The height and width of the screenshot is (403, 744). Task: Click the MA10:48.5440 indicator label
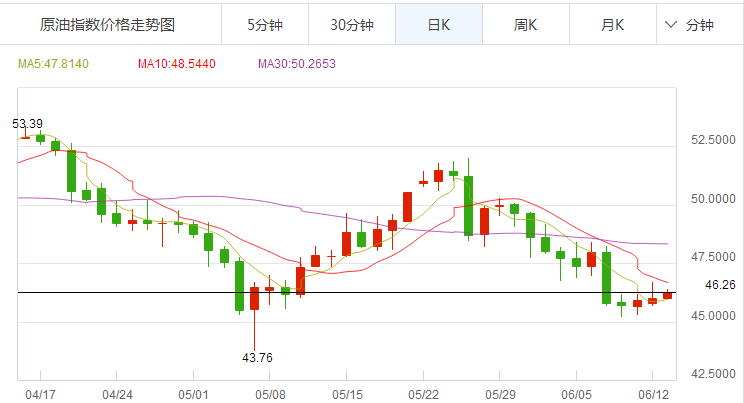point(177,64)
